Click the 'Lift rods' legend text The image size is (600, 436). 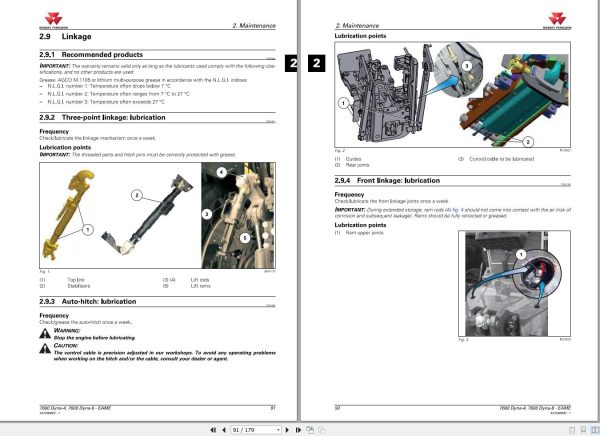tap(200, 280)
